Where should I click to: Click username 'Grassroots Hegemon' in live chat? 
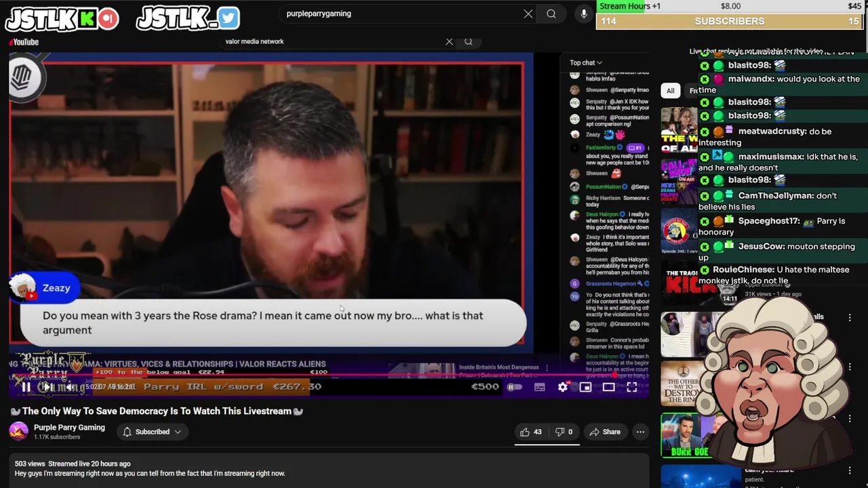(610, 284)
